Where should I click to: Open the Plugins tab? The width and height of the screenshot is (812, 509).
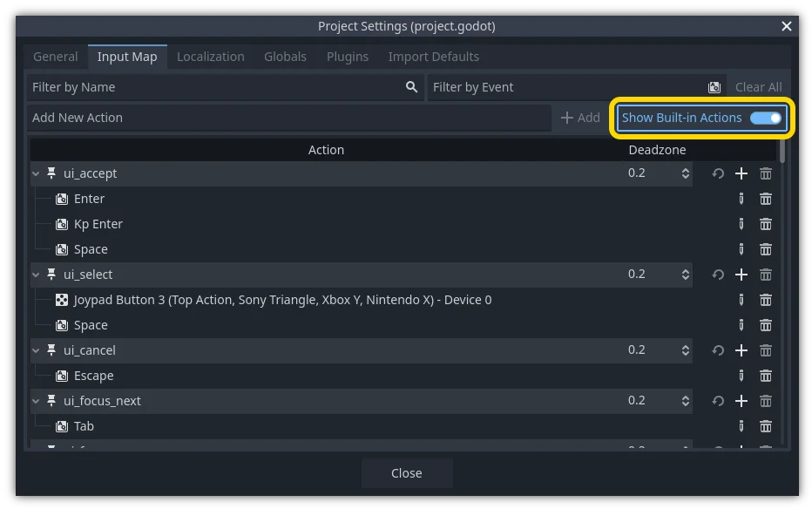pos(348,57)
